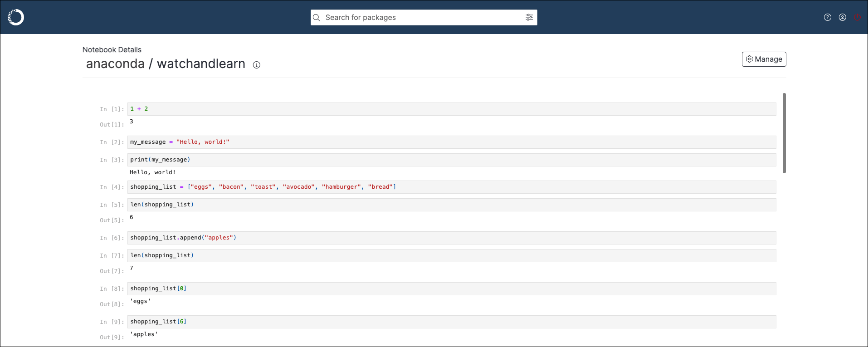Click the Out[9]: prompt label
This screenshot has height=347, width=868.
(112, 337)
